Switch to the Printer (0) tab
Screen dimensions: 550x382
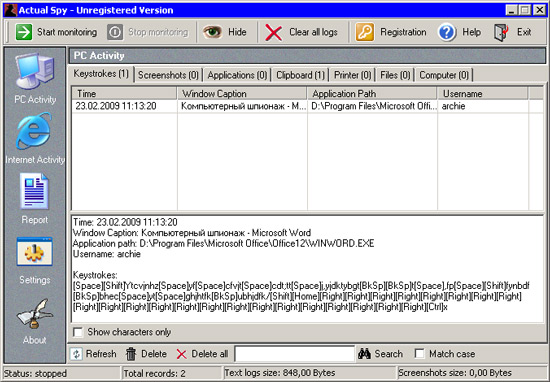353,75
